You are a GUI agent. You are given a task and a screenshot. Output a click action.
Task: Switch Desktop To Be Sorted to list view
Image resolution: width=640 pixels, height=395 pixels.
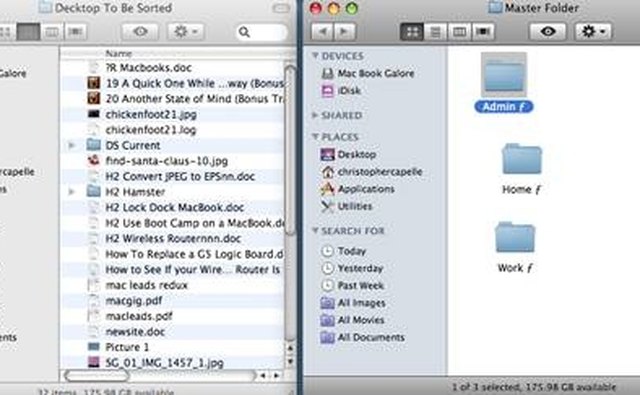28,31
